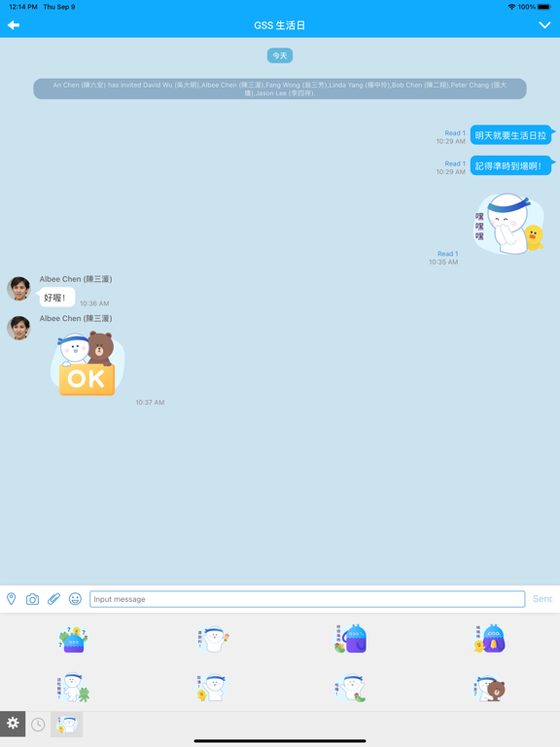Show recently used stickers clock tab
The height and width of the screenshot is (747, 560).
(x=38, y=725)
